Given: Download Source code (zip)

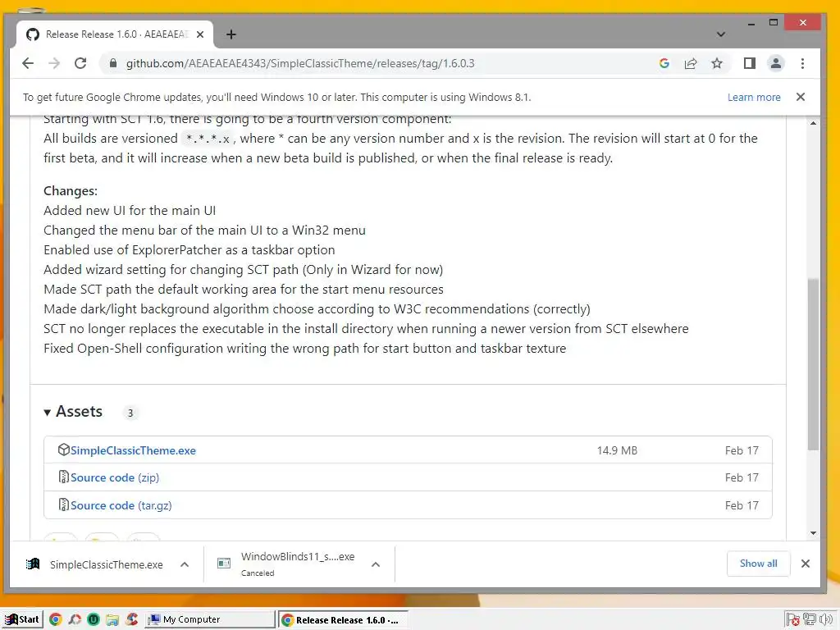Looking at the screenshot, I should pos(115,477).
